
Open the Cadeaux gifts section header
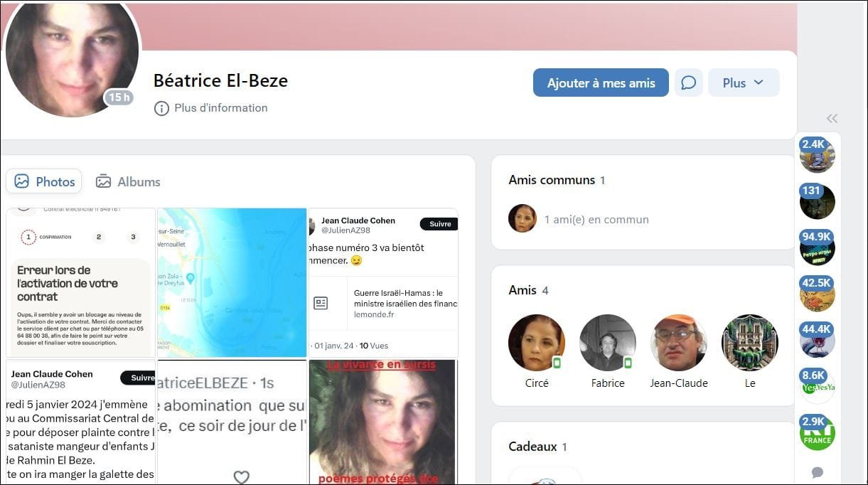(537, 447)
